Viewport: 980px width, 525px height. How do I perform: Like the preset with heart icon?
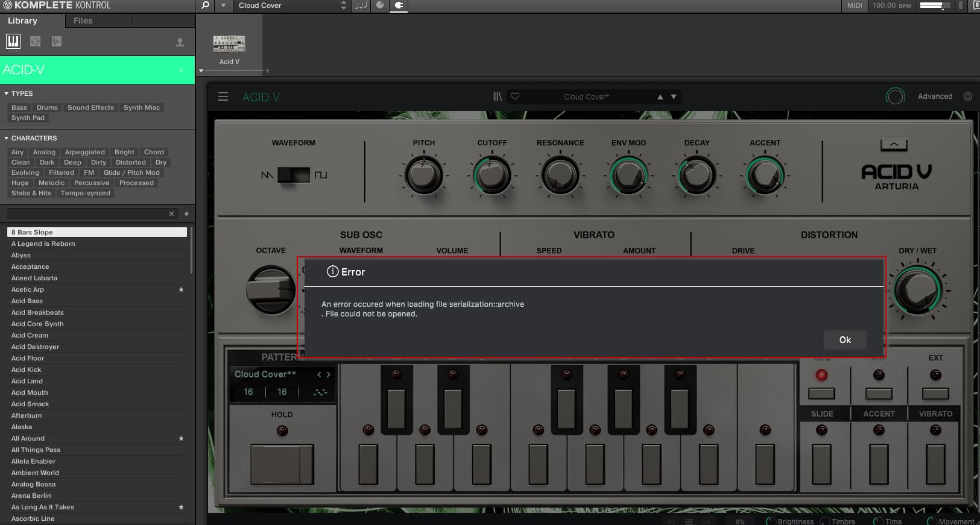pyautogui.click(x=515, y=96)
